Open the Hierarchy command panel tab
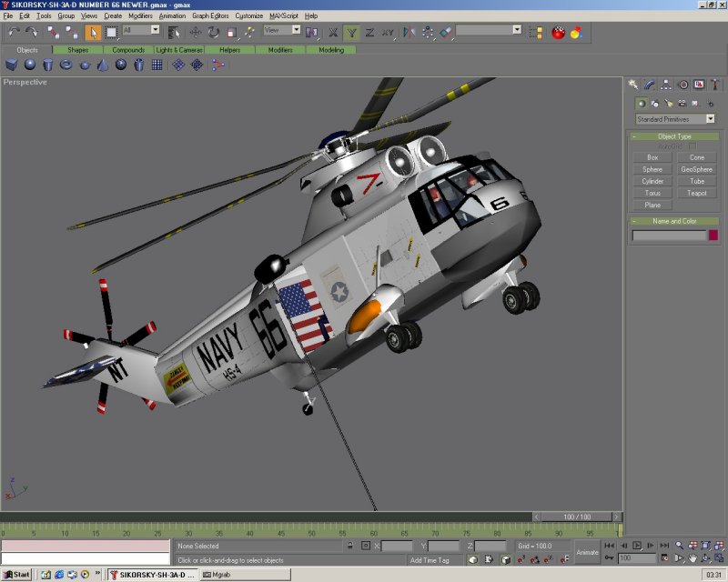 coord(666,84)
